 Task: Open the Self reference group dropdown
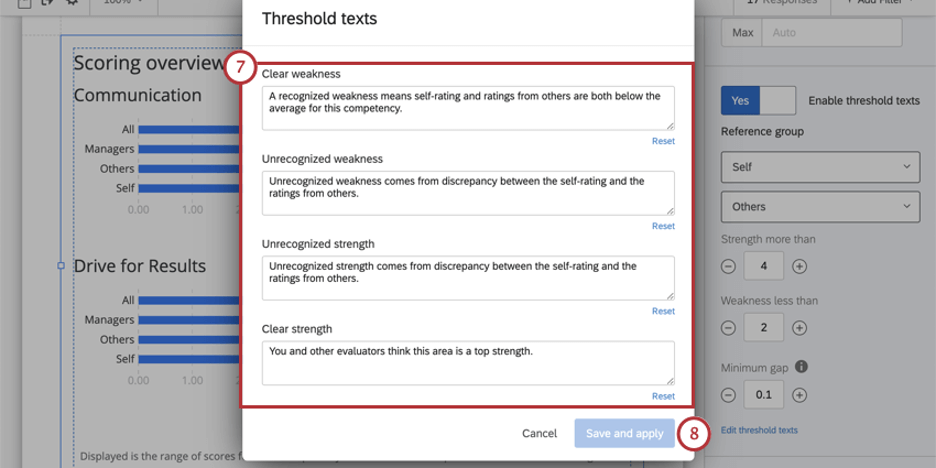(x=820, y=167)
